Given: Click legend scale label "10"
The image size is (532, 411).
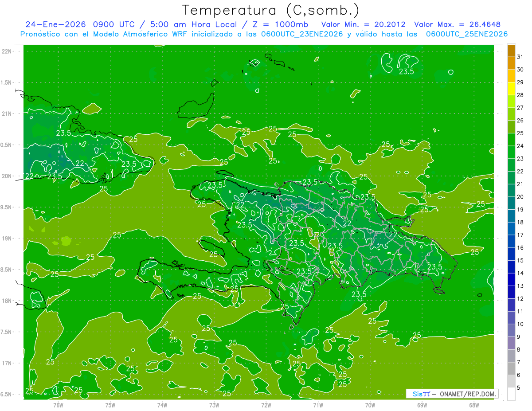Looking at the screenshot, I should 520,324.
